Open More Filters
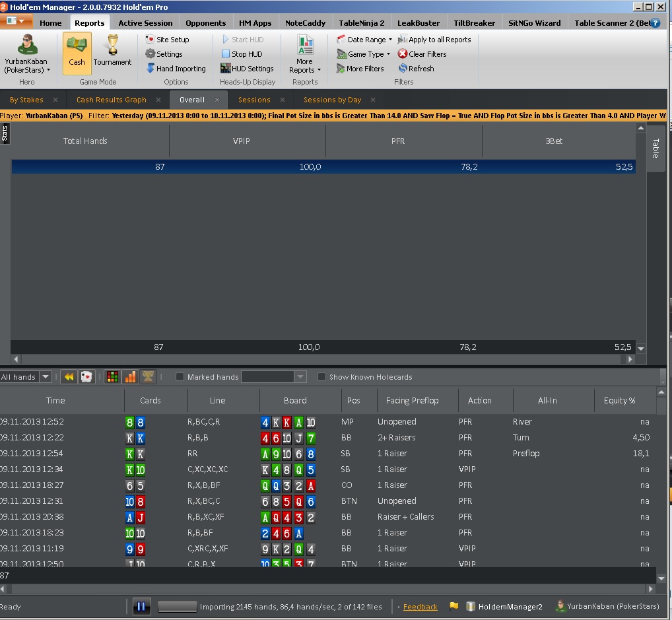Image resolution: width=672 pixels, height=620 pixels. pyautogui.click(x=360, y=69)
